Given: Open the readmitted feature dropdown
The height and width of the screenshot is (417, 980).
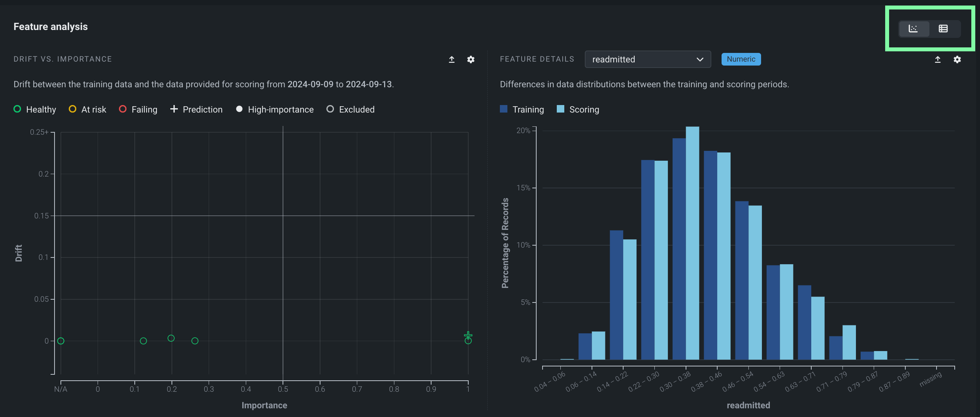Looking at the screenshot, I should click(647, 60).
